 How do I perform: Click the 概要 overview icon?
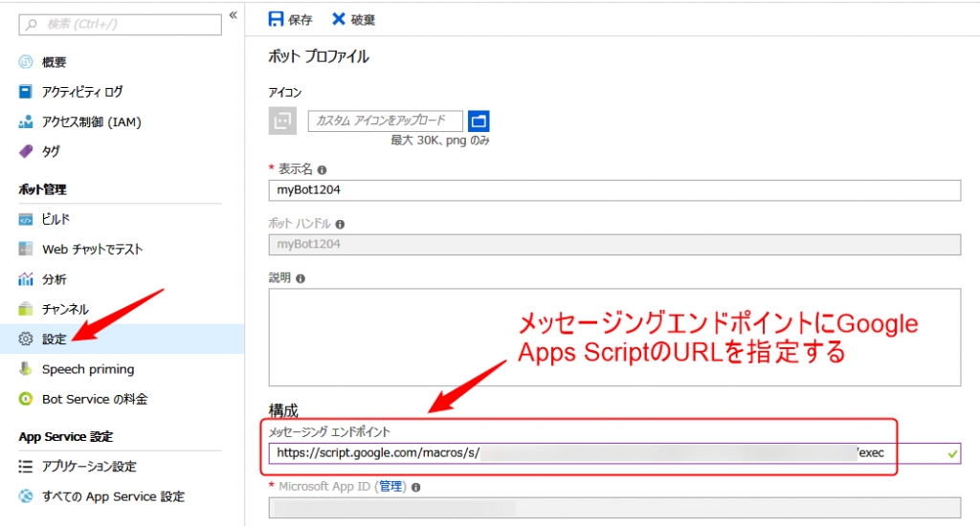pos(26,62)
